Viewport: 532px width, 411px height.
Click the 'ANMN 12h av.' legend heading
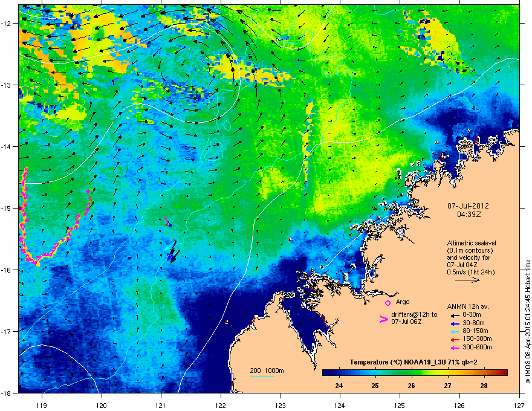[468, 306]
